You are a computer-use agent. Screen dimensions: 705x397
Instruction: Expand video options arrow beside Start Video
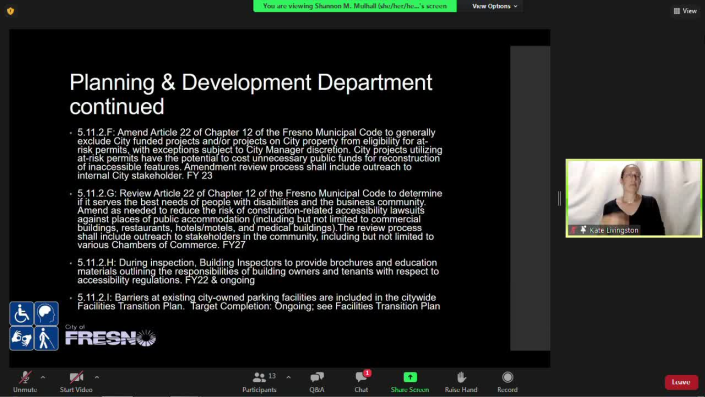pos(97,377)
